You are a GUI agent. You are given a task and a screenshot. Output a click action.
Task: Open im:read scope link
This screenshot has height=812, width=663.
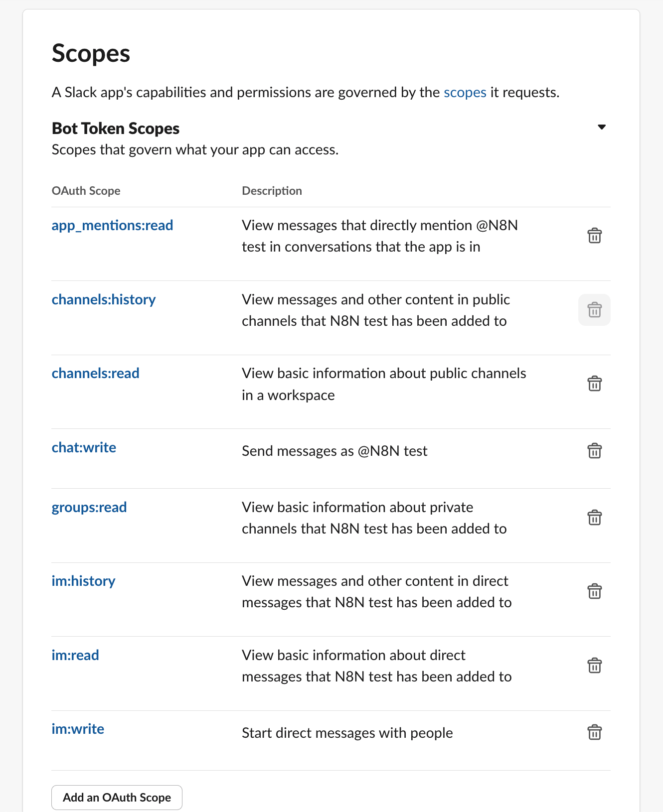(x=75, y=655)
